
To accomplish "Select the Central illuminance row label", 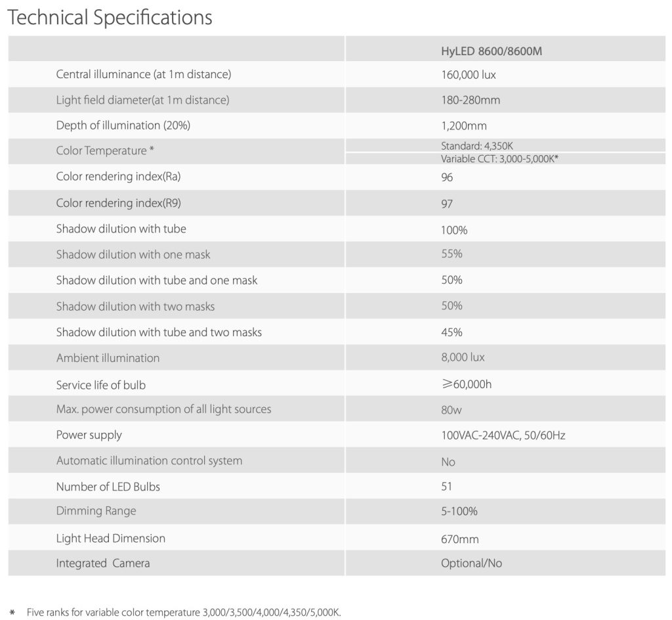I will tap(144, 74).
